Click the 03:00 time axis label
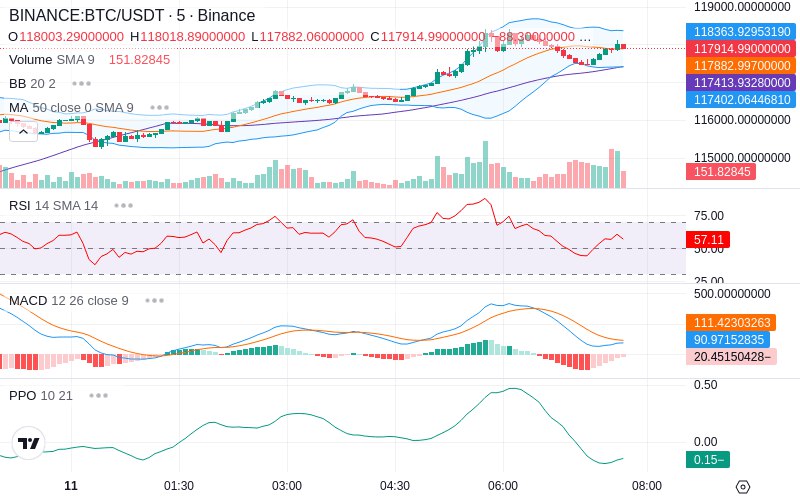The image size is (800, 500). (x=287, y=486)
